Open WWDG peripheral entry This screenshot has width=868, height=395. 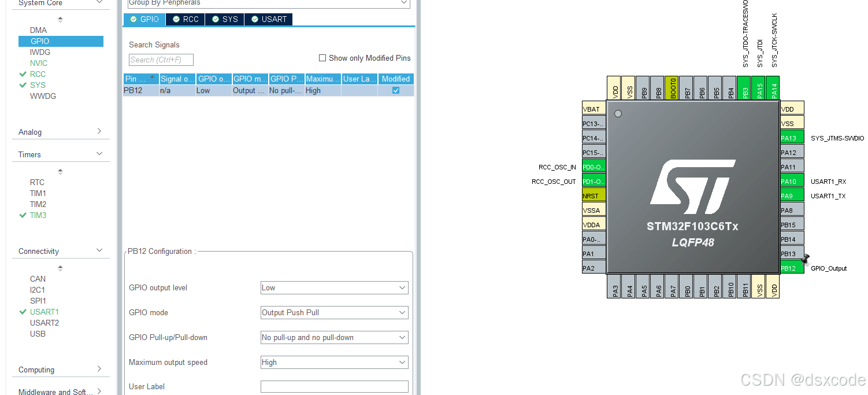click(x=43, y=96)
